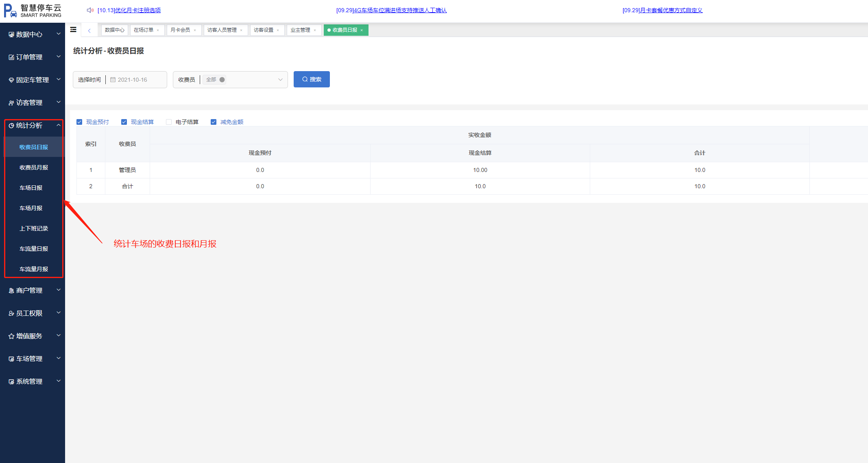Click the 数据中心 sidebar icon

pyautogui.click(x=11, y=35)
